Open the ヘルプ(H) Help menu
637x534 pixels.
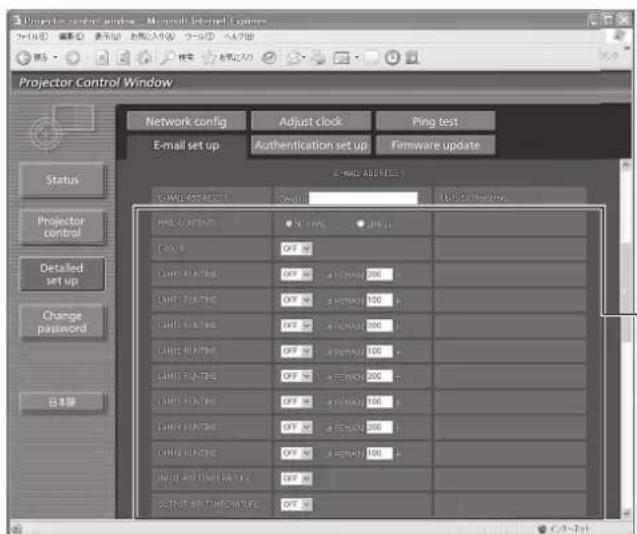(x=239, y=37)
